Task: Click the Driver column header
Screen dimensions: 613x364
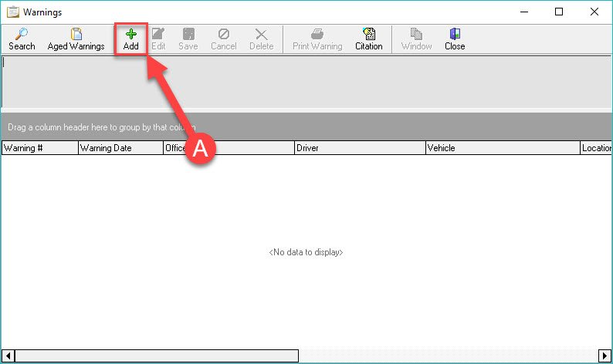Action: point(359,148)
